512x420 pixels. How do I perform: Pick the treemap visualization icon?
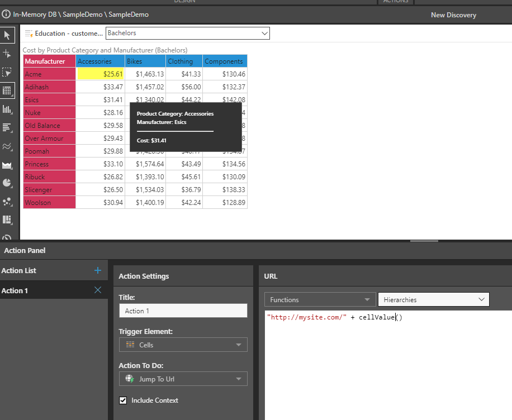[x=7, y=219]
